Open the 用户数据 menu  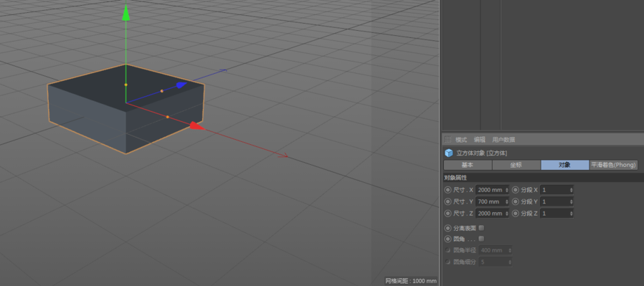click(x=503, y=140)
